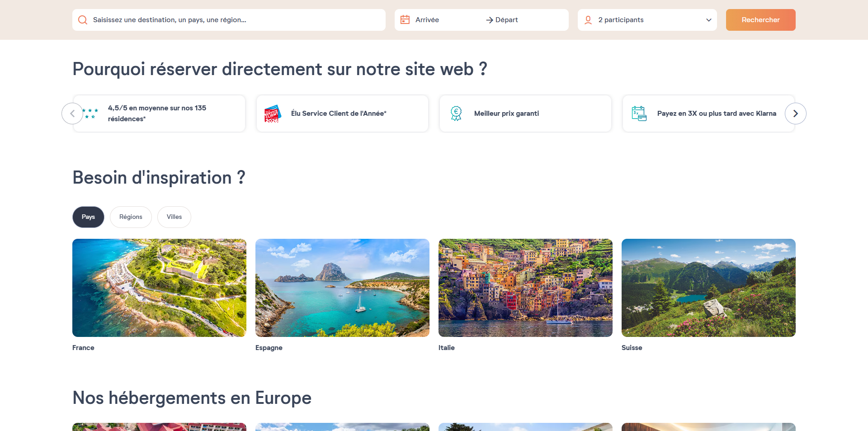Screen dimensions: 868x431
Task: Open the Espagne photo thumbnail
Action: [342, 288]
